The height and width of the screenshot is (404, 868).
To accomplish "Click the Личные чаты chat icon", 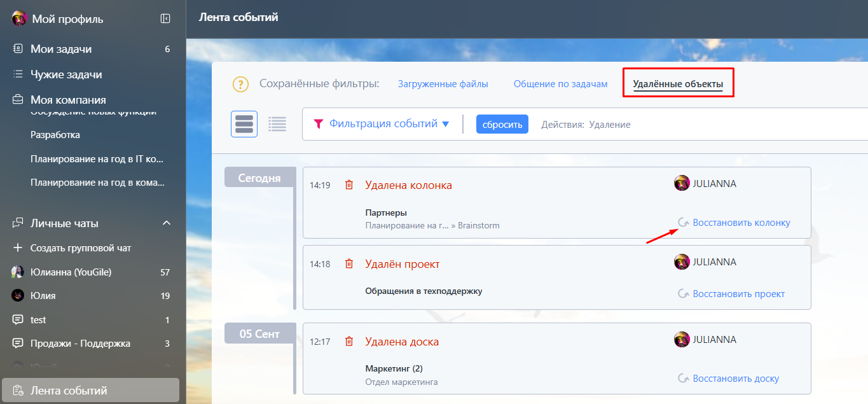I will [x=18, y=223].
